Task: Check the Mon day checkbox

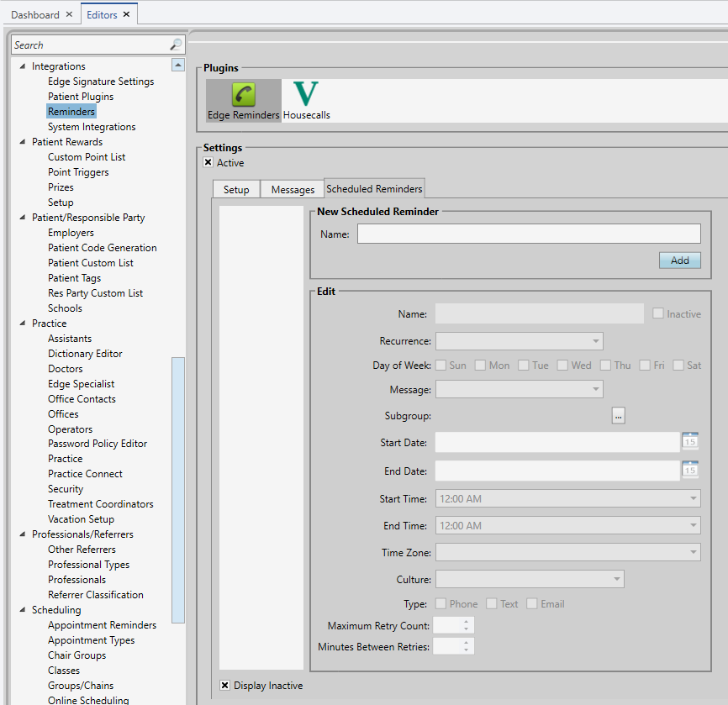Action: coord(480,366)
